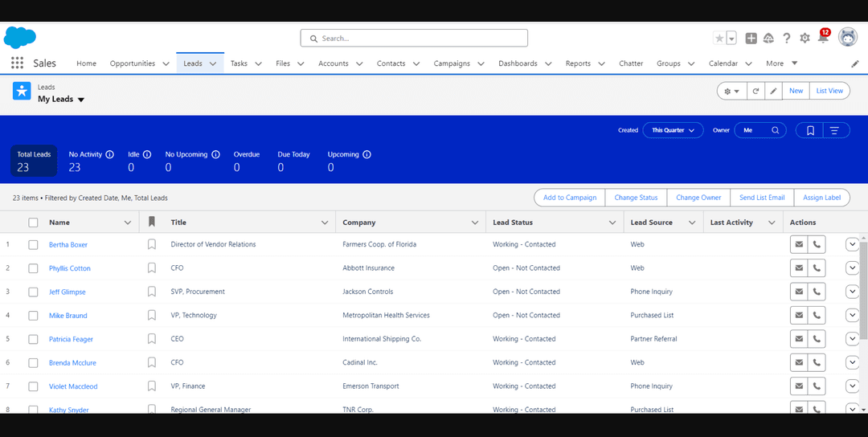Open the Name column menu arrow

click(x=128, y=223)
